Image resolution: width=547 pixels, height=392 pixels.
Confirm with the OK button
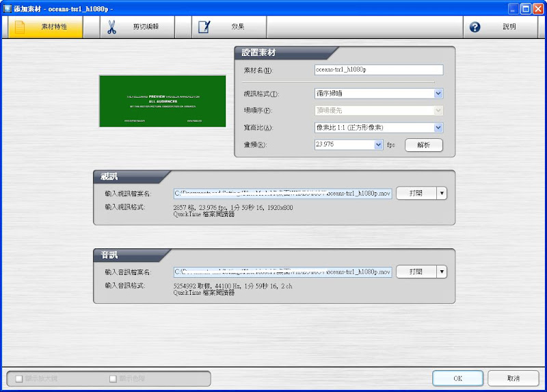(x=457, y=378)
